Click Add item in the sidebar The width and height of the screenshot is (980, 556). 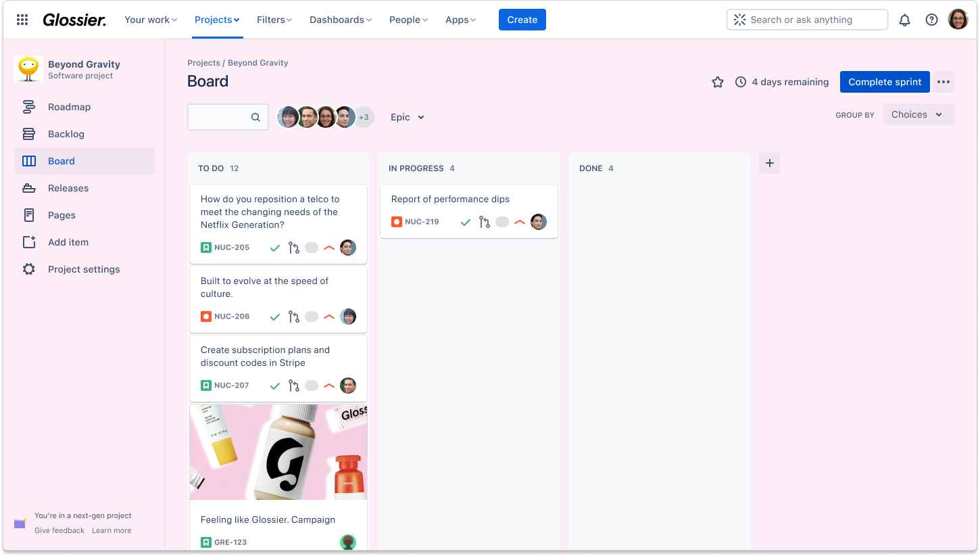(84, 242)
